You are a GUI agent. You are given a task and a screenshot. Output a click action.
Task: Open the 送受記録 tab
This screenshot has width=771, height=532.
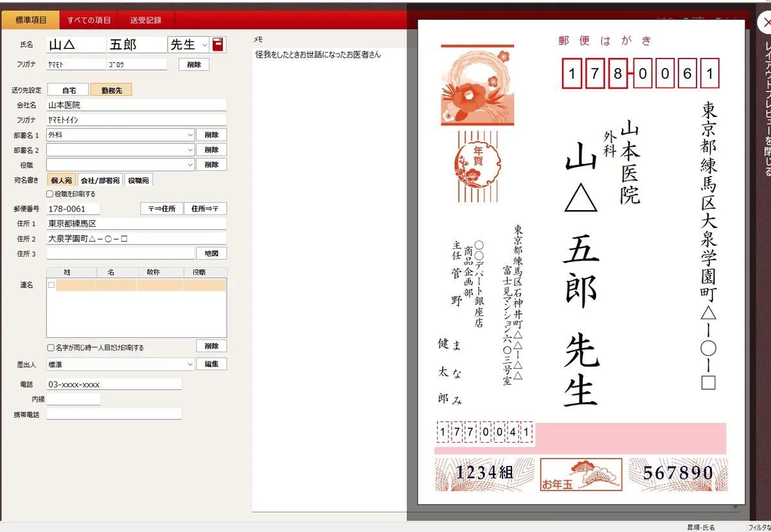pos(146,20)
